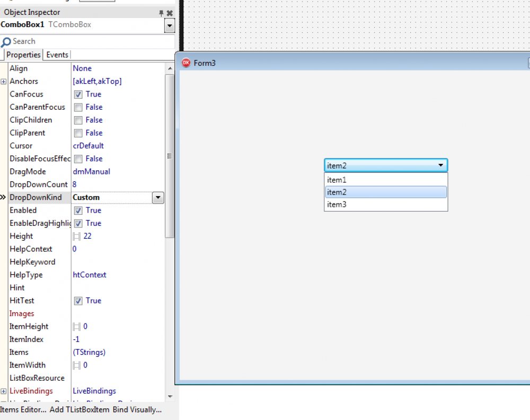This screenshot has height=420, width=530.
Task: Select the HelpKeyword property row
Action: pos(86,262)
